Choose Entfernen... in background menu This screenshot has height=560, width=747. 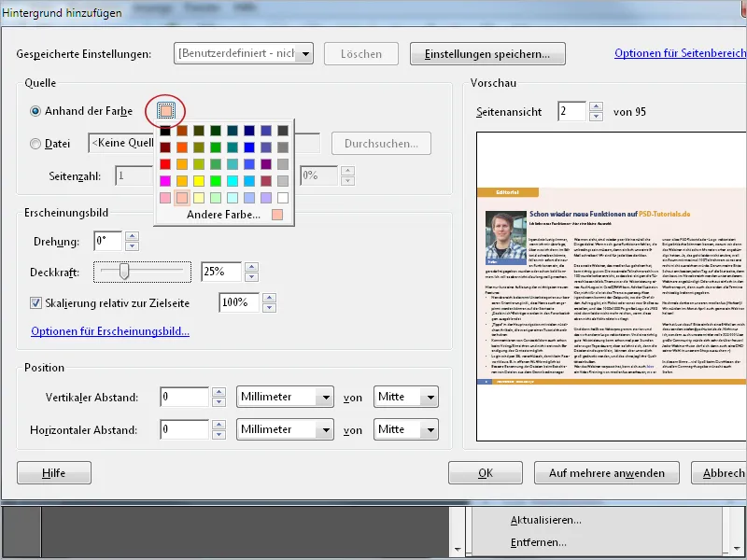[x=539, y=542]
